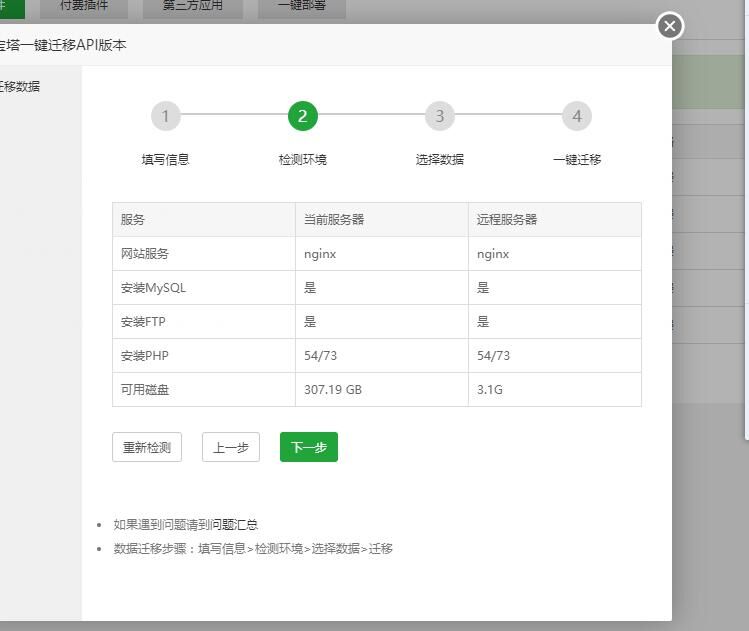The image size is (749, 631).
Task: Select the 一键部署 tab
Action: pyautogui.click(x=301, y=7)
